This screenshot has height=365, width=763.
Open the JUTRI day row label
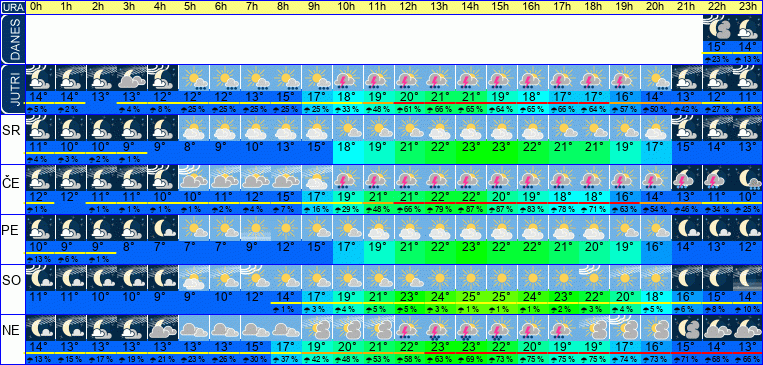[x=13, y=90]
